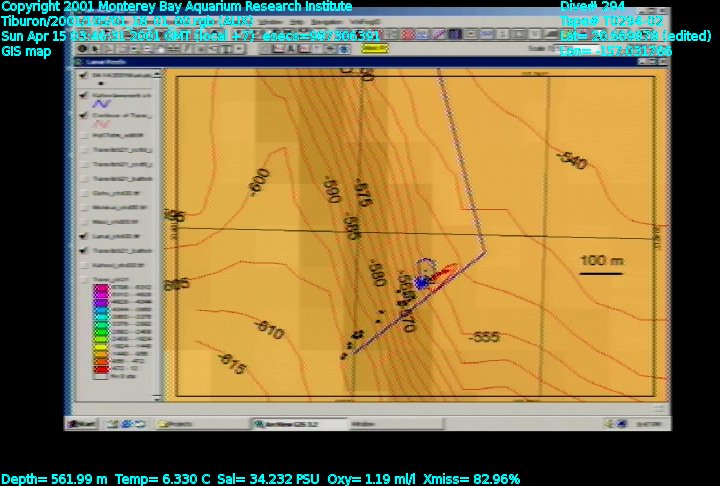The height and width of the screenshot is (486, 720).
Task: Click the 100 m scale bar on map
Action: coord(601,273)
